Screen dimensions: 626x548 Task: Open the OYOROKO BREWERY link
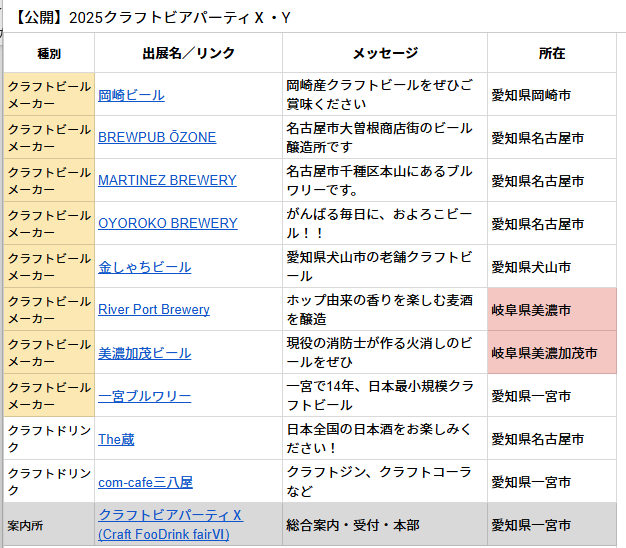168,223
